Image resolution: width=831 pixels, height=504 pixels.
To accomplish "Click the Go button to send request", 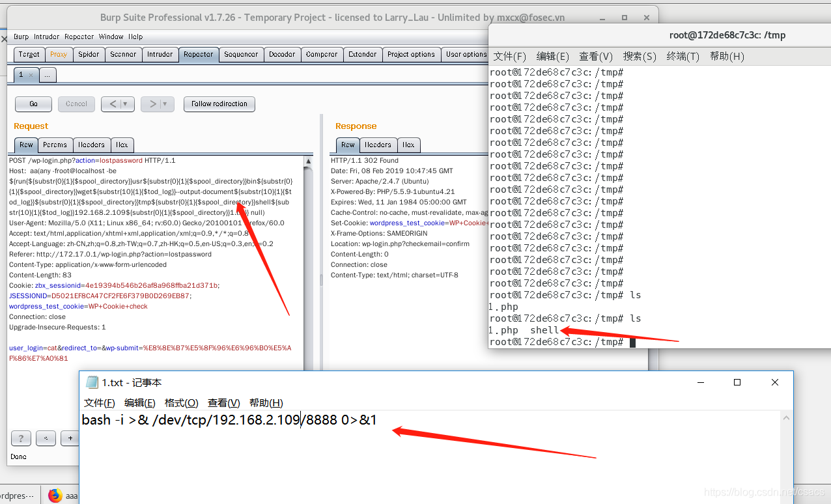I will coord(33,104).
